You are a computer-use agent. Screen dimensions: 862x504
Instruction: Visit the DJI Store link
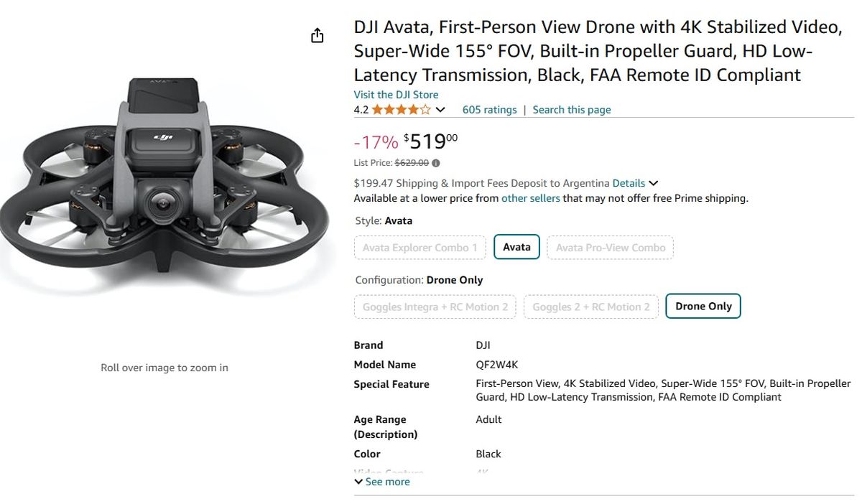click(x=396, y=95)
